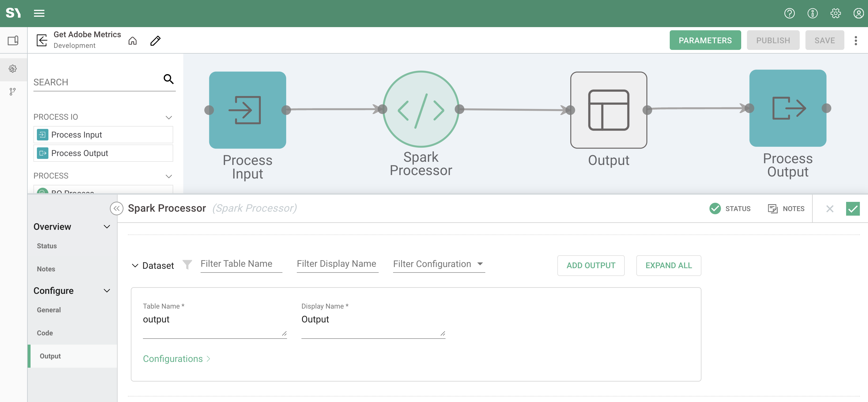This screenshot has width=868, height=402.
Task: Open the General configure tab
Action: tap(49, 310)
